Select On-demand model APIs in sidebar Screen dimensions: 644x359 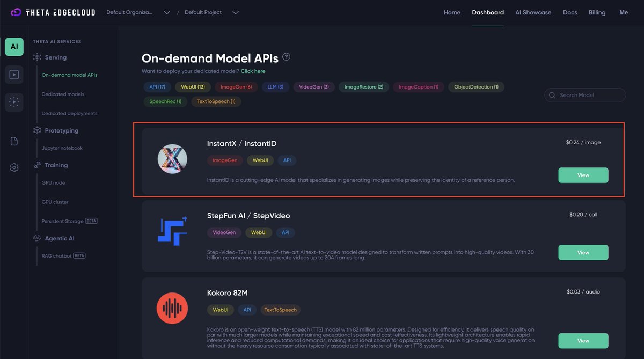point(69,75)
